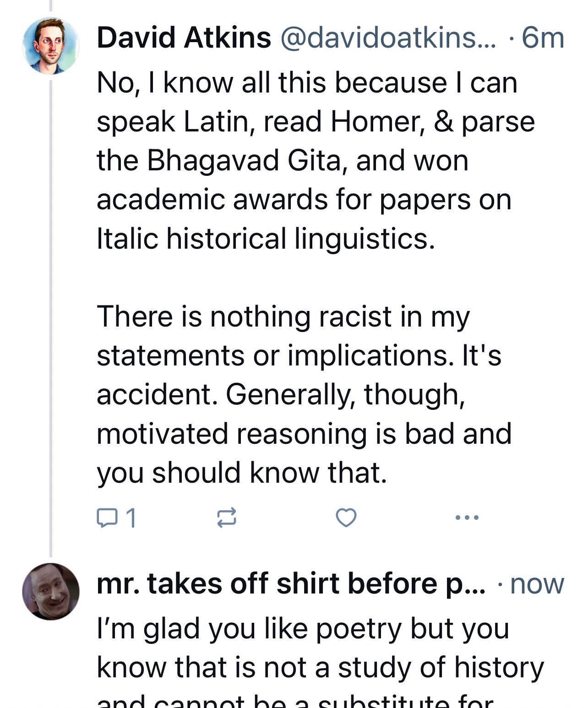Tap the line mentioning "Bhagavad Gita"
Viewport: 588px width, 708px height.
[x=283, y=161]
